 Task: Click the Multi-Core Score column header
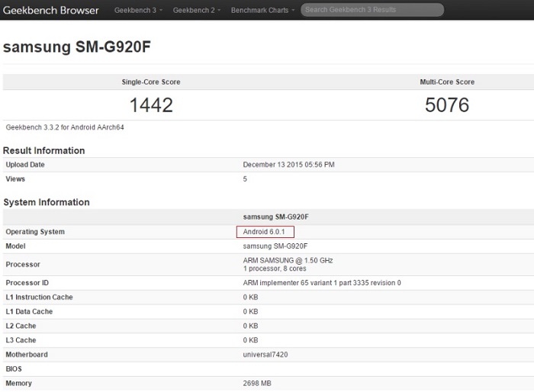click(446, 82)
